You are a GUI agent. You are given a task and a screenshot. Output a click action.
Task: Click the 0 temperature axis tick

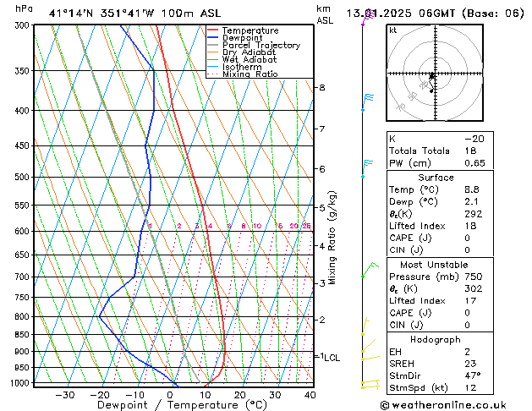click(170, 395)
